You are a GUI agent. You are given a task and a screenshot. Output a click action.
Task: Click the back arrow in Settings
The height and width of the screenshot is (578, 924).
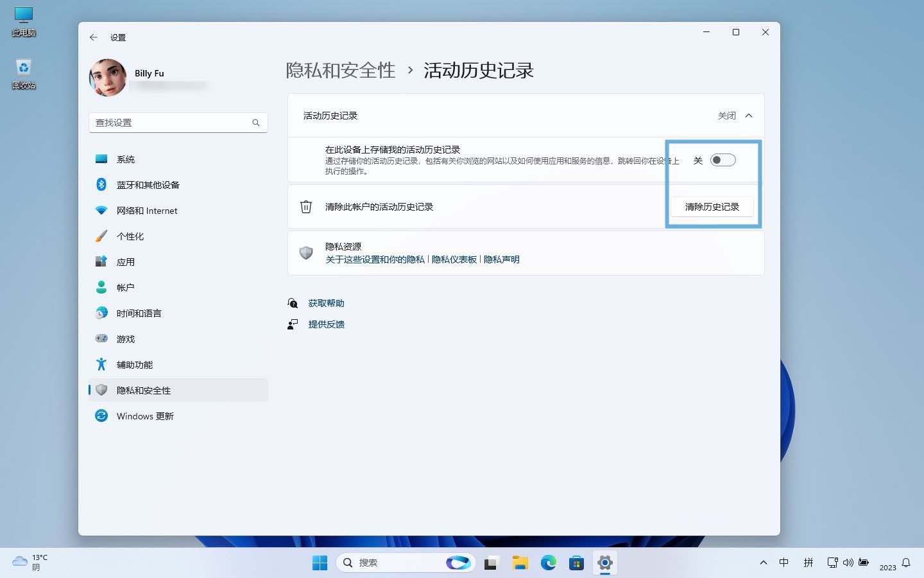tap(93, 37)
